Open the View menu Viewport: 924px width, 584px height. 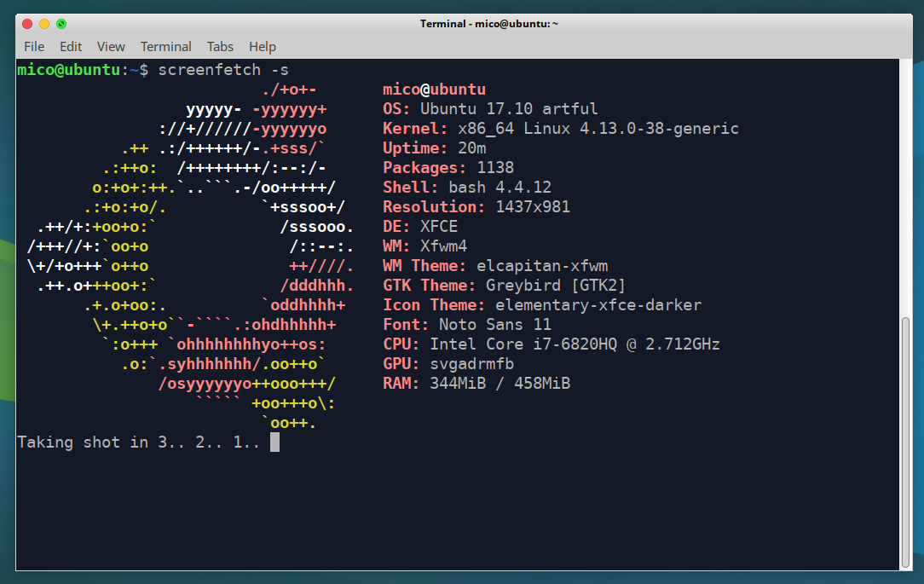(111, 47)
